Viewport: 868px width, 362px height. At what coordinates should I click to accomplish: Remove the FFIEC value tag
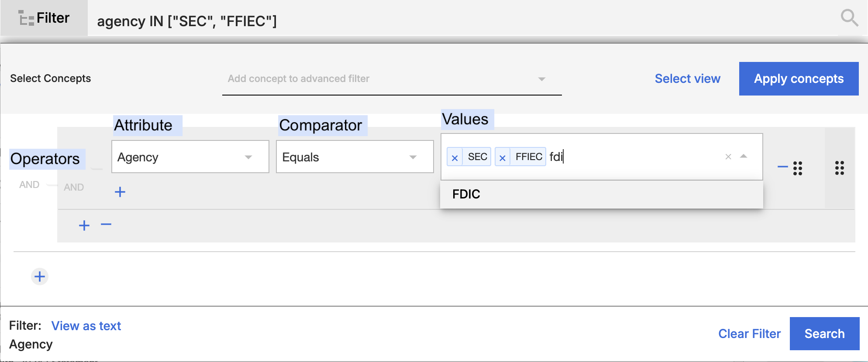(503, 157)
